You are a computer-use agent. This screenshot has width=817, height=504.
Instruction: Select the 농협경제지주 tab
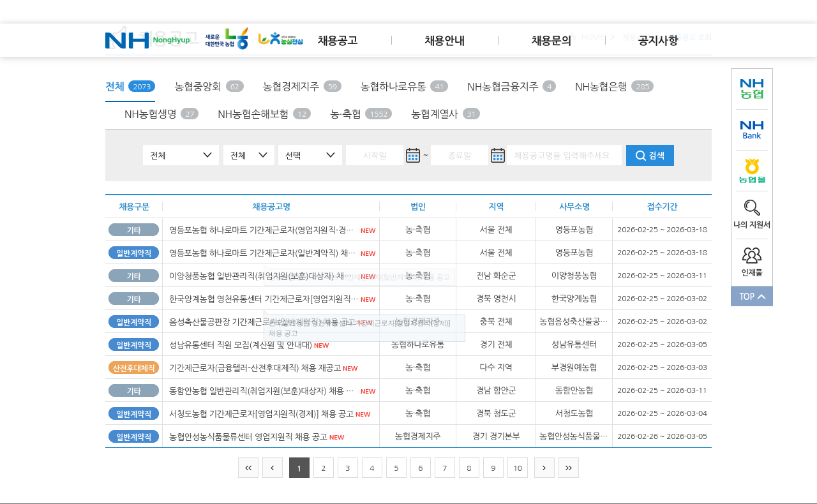(x=302, y=87)
